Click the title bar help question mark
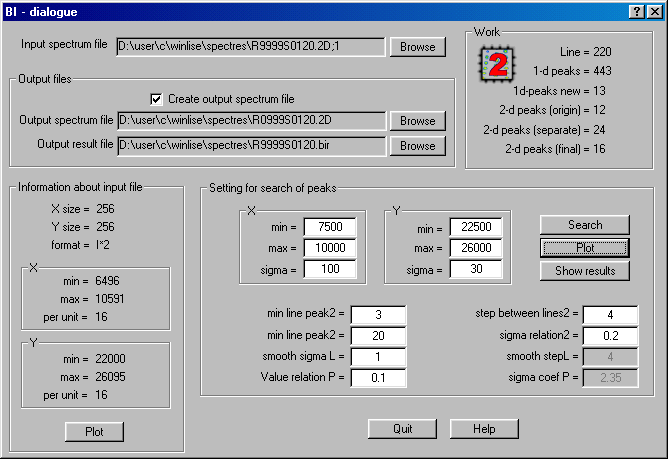The width and height of the screenshot is (668, 459). point(637,11)
